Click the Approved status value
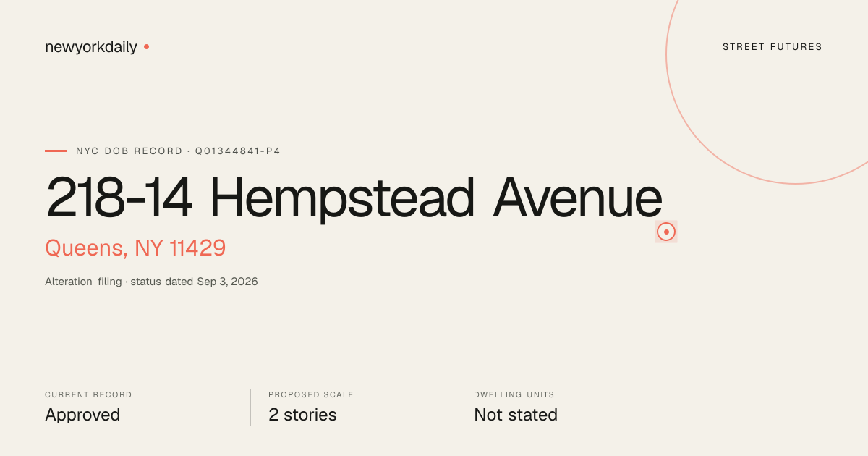868x456 pixels. tap(82, 415)
